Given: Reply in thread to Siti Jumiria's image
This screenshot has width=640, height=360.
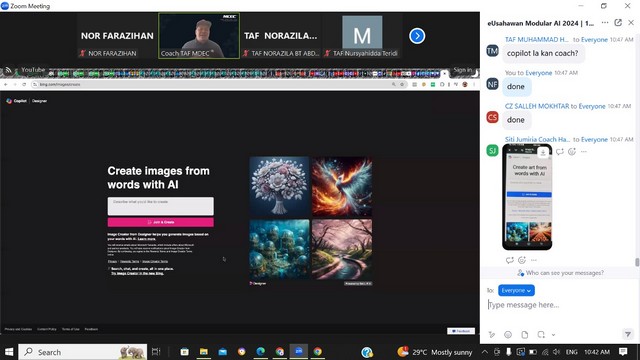Looking at the screenshot, I should 560,151.
